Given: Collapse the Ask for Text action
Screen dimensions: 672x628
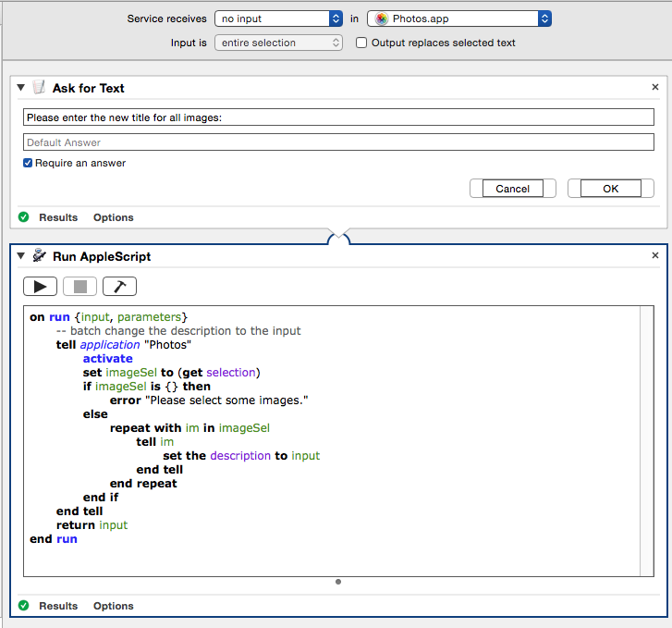Looking at the screenshot, I should click(x=21, y=88).
